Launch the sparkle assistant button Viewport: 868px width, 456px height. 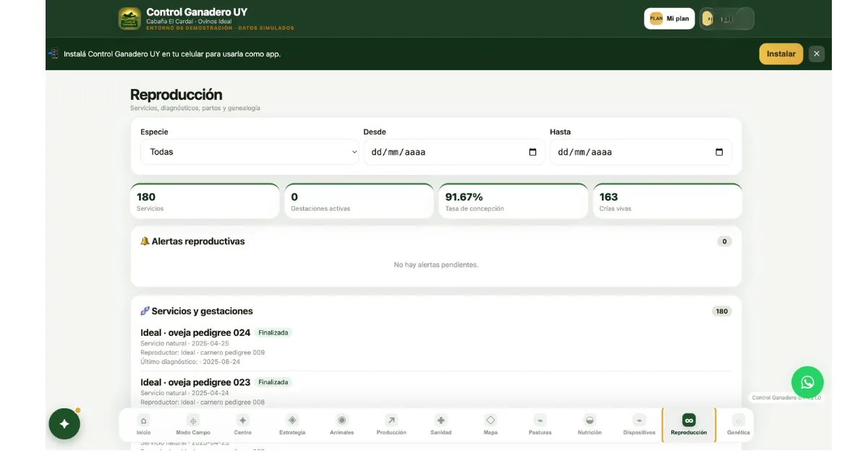[x=64, y=424]
